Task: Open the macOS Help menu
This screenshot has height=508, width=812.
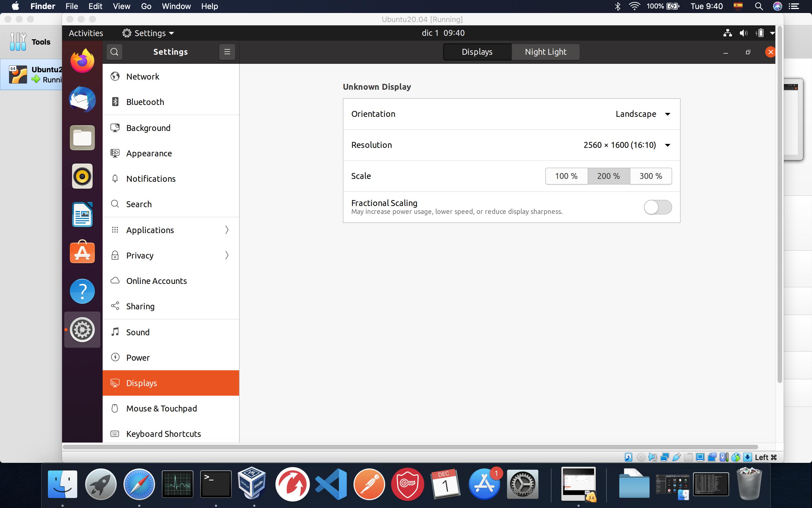Action: pos(210,6)
